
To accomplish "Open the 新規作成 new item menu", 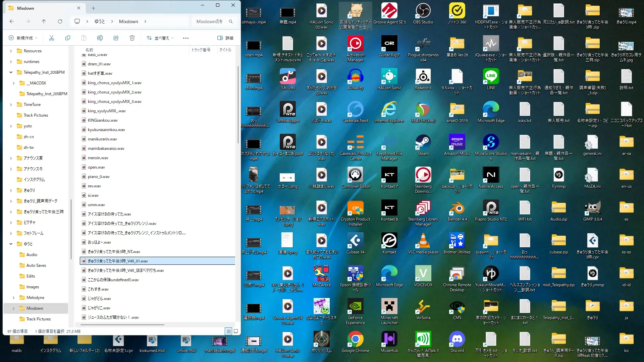I will (x=22, y=38).
